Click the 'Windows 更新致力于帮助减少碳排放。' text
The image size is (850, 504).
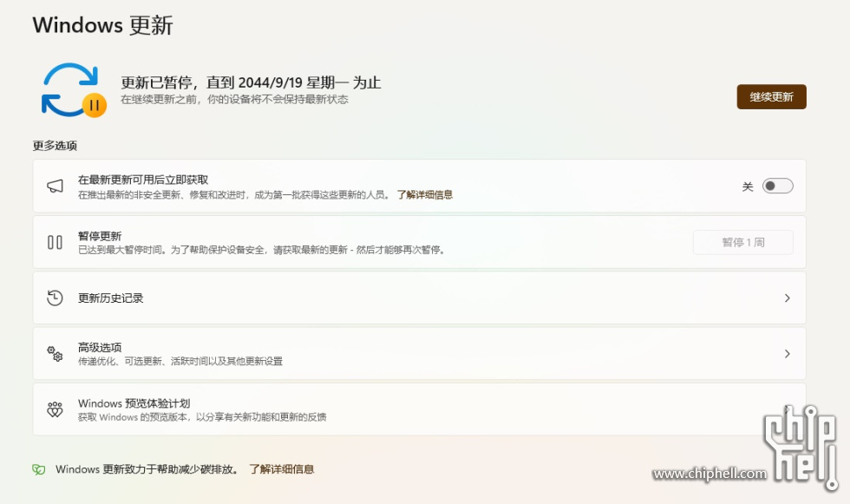pyautogui.click(x=147, y=469)
